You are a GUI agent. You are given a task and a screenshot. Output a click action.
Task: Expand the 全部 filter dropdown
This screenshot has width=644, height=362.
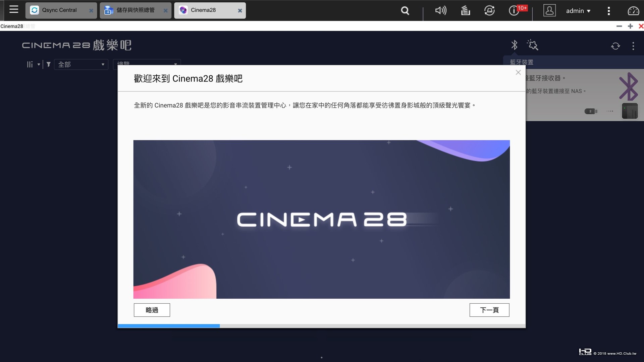tap(81, 64)
